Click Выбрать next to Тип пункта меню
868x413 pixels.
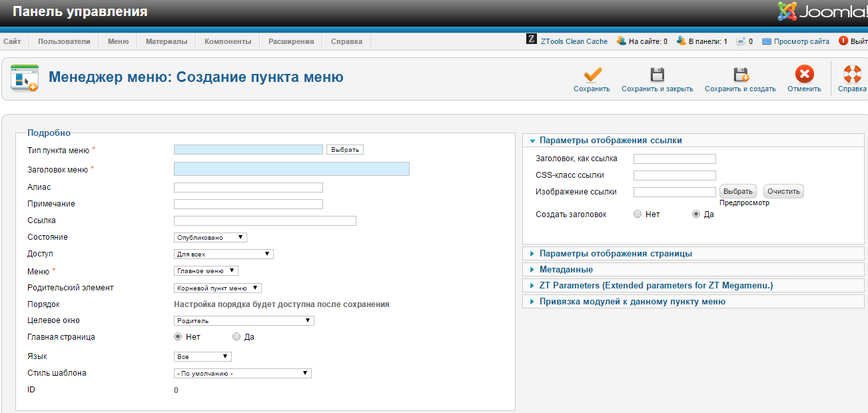(x=345, y=150)
